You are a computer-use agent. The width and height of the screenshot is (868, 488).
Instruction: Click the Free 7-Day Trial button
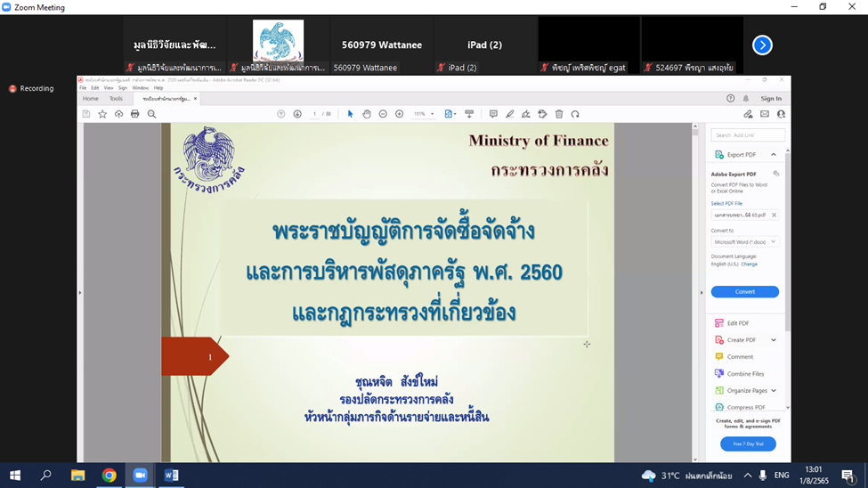click(748, 443)
